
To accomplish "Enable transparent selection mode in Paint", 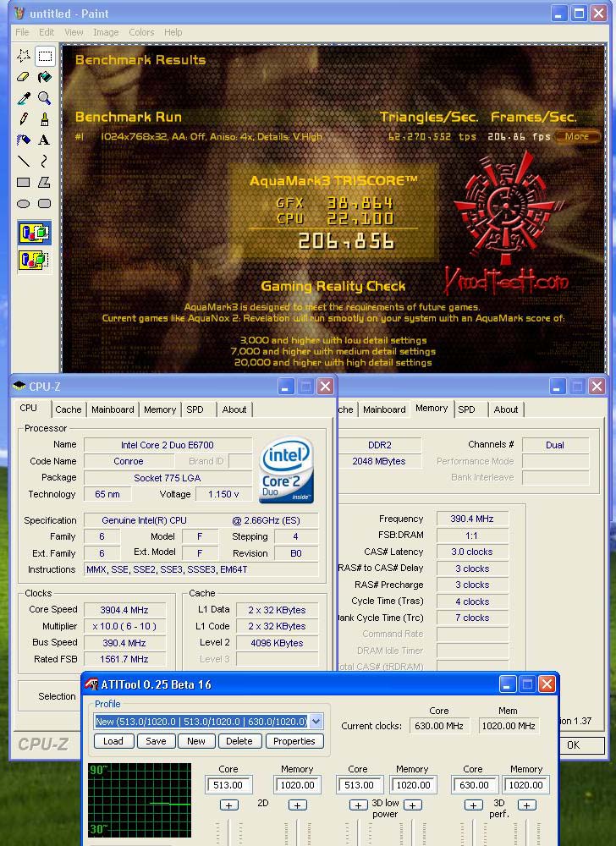I will coord(35,260).
